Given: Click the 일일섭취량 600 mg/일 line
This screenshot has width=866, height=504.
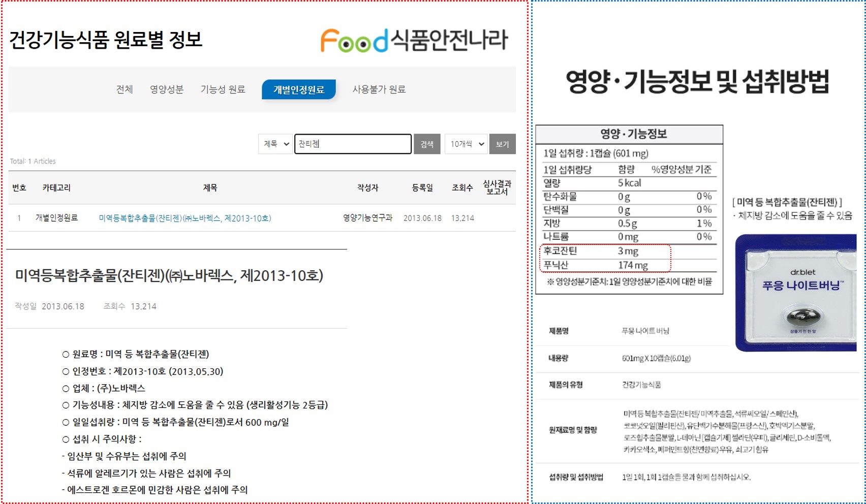Looking at the screenshot, I should pyautogui.click(x=175, y=422).
